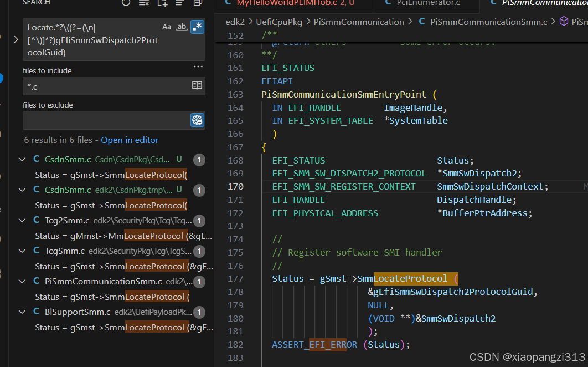Click the match count badge for Tcg2Smm.c

tap(199, 221)
